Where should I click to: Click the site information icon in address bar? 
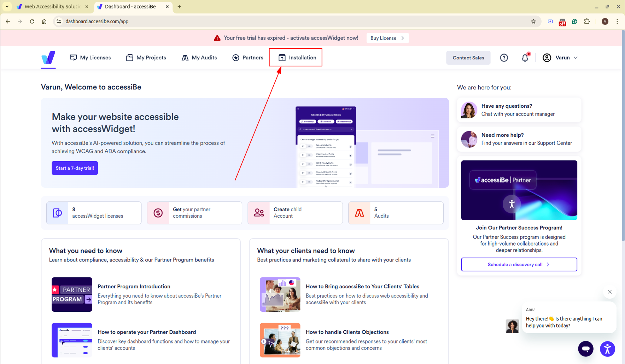[59, 22]
